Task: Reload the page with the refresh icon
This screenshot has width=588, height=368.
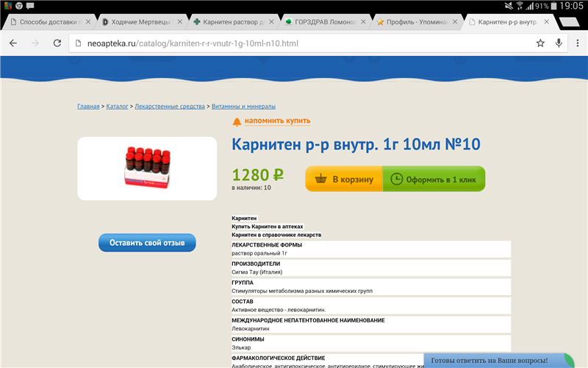Action: click(57, 43)
